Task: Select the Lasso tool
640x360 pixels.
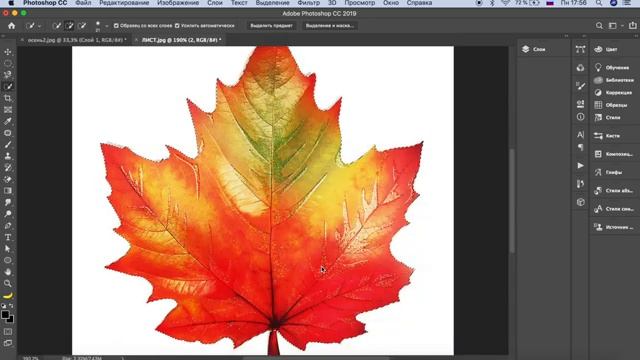Action: tap(8, 75)
